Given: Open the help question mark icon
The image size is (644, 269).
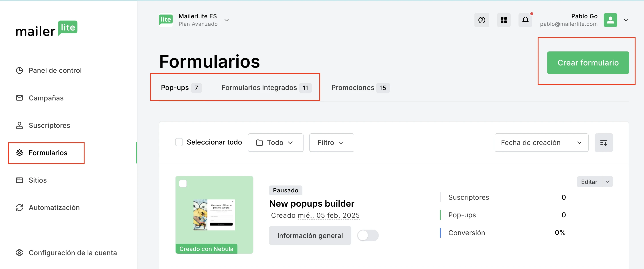Looking at the screenshot, I should tap(482, 20).
